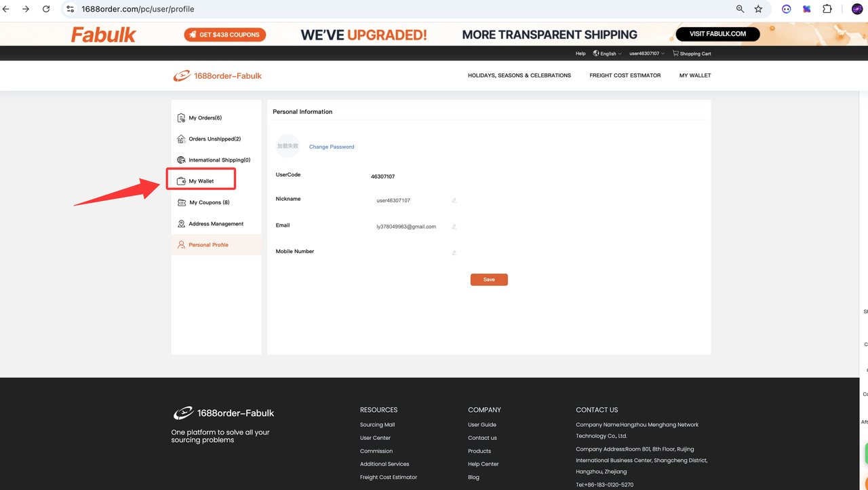The image size is (868, 490).
Task: Click the International Shipping globe icon
Action: (x=181, y=160)
